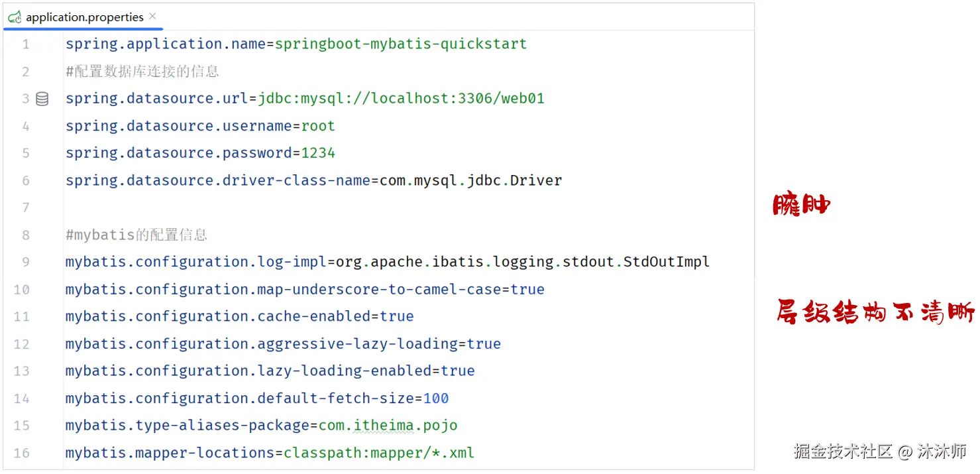Click the spring.application.name property key
The width and height of the screenshot is (980, 474).
(165, 44)
